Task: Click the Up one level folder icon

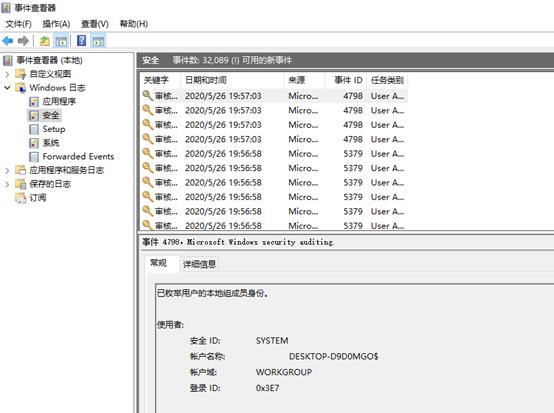Action: point(45,41)
